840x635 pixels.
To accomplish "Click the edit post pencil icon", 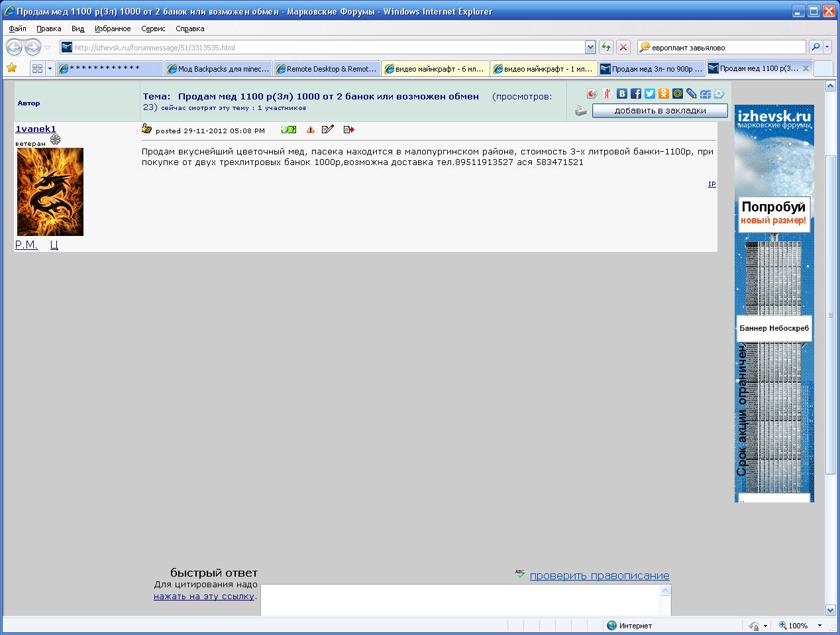I will click(328, 130).
